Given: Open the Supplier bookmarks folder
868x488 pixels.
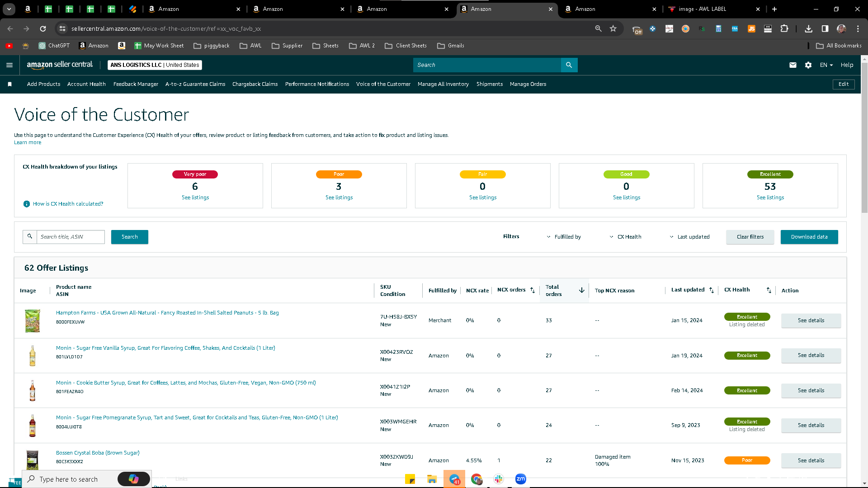Looking at the screenshot, I should pyautogui.click(x=287, y=46).
